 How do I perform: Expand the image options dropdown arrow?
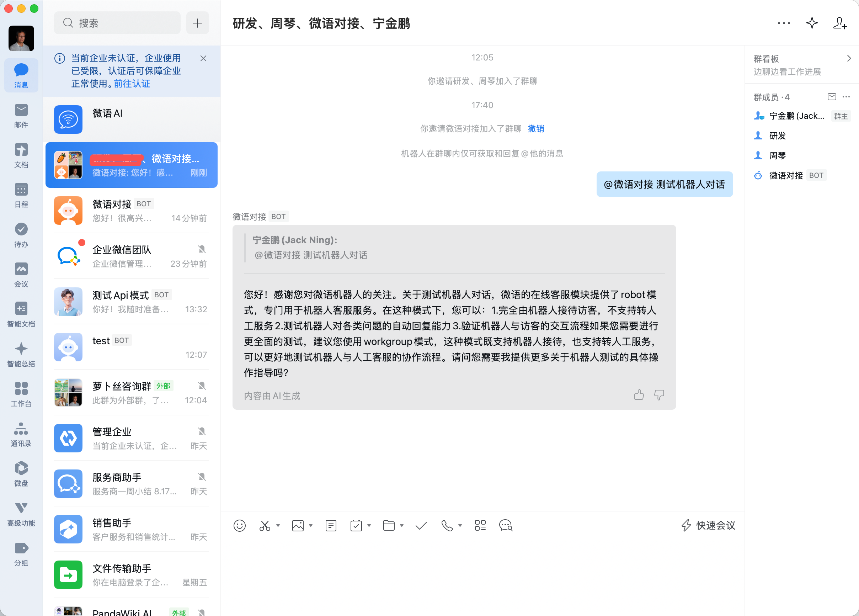tap(311, 525)
